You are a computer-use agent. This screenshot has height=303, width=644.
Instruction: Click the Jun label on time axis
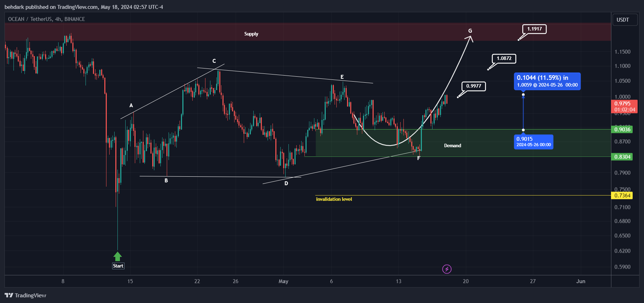point(581,281)
